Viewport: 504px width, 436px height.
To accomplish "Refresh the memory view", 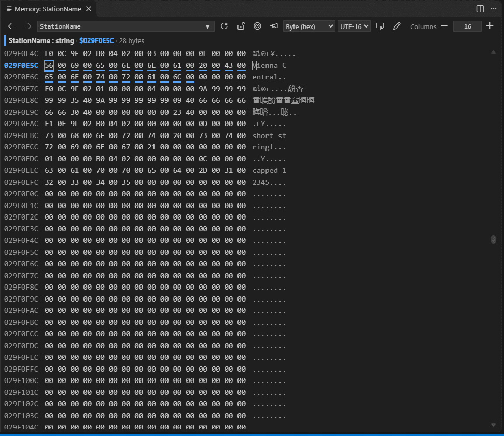I will pyautogui.click(x=224, y=26).
